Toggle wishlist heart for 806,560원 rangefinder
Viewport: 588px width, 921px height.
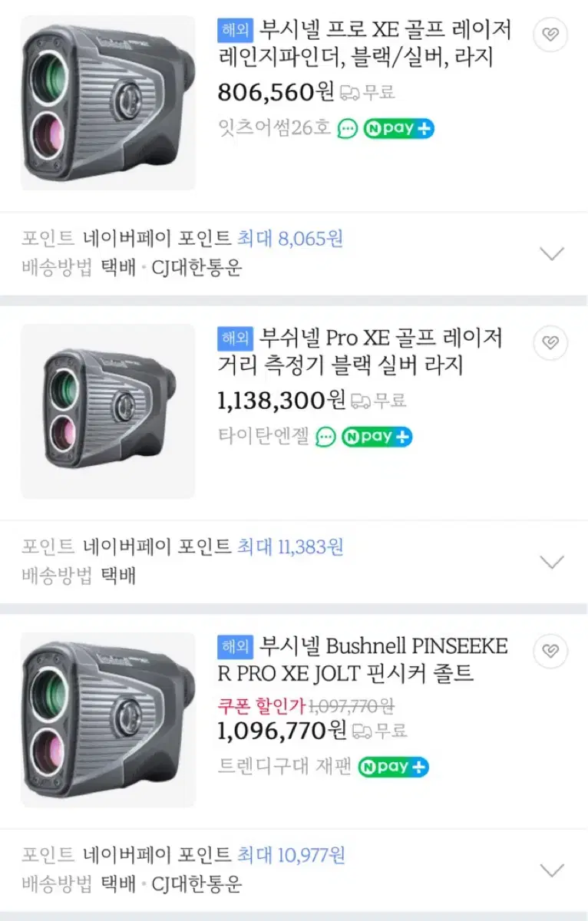550,34
